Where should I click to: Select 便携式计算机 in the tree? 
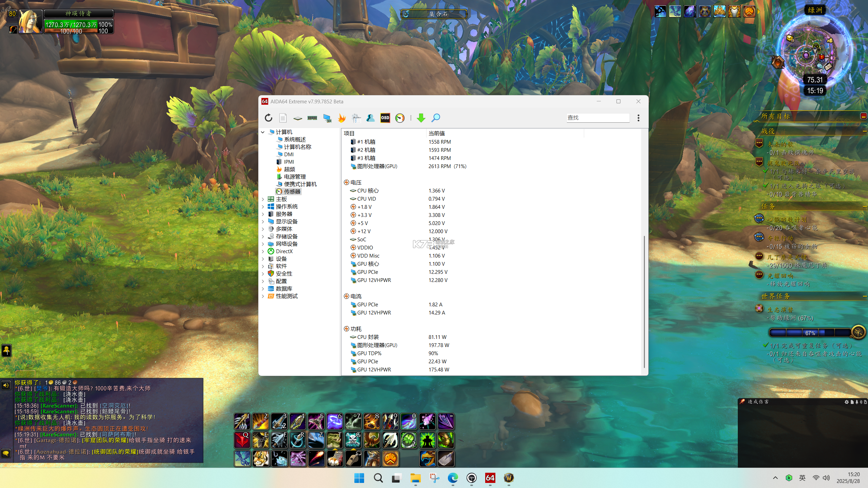point(300,184)
